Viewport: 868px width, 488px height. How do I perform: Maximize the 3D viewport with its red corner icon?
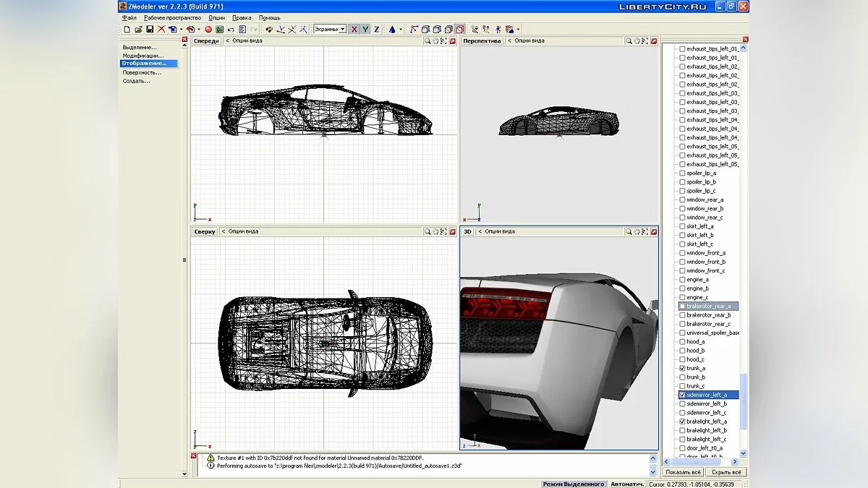pos(654,231)
